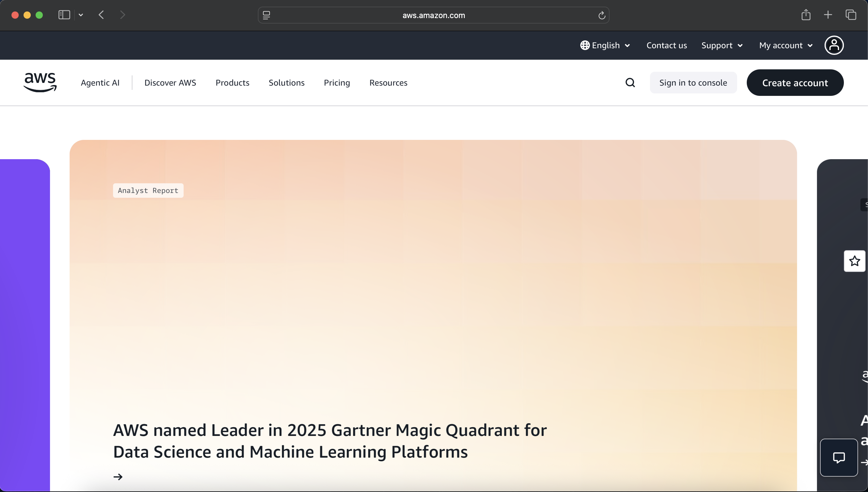
Task: Show the tab overview icon
Action: [x=851, y=15]
